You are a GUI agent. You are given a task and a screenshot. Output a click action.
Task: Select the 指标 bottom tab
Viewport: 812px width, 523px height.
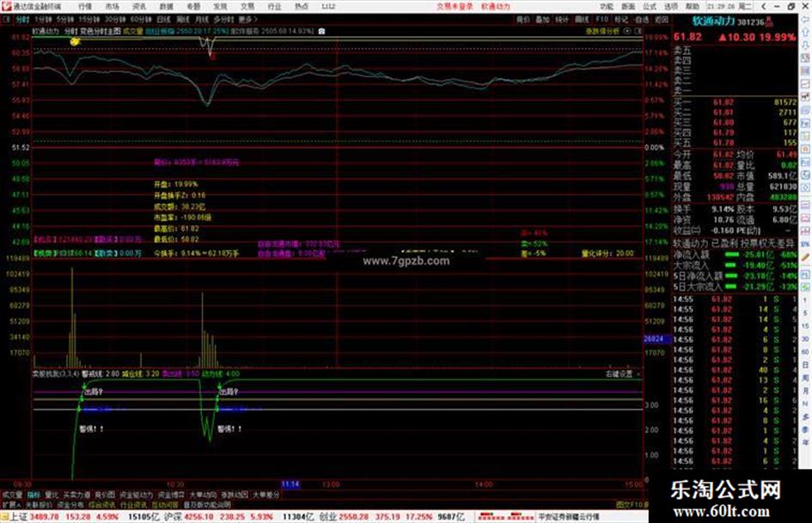tap(34, 495)
